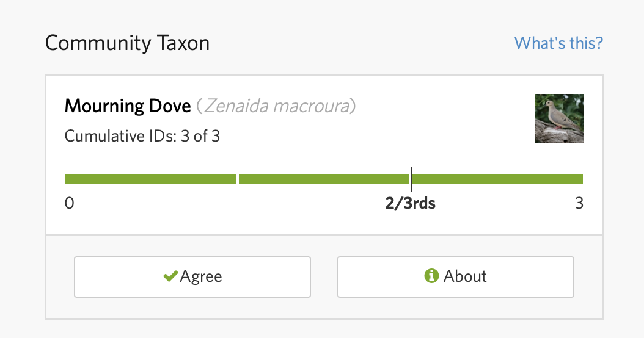Click the white gap between first two bar segments

pos(238,179)
